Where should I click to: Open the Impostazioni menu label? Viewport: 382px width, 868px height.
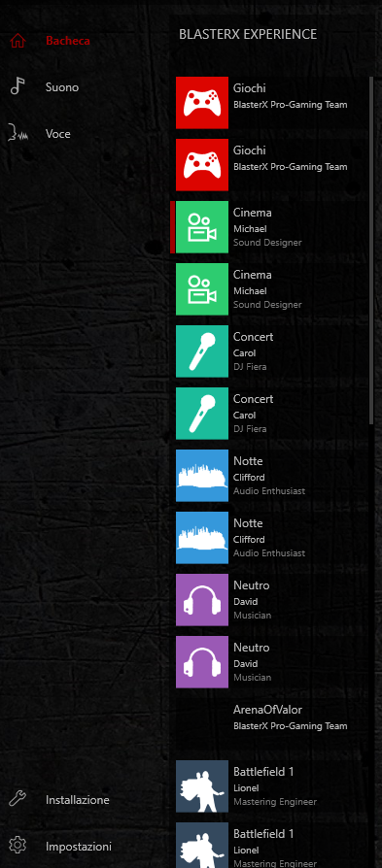point(79,846)
